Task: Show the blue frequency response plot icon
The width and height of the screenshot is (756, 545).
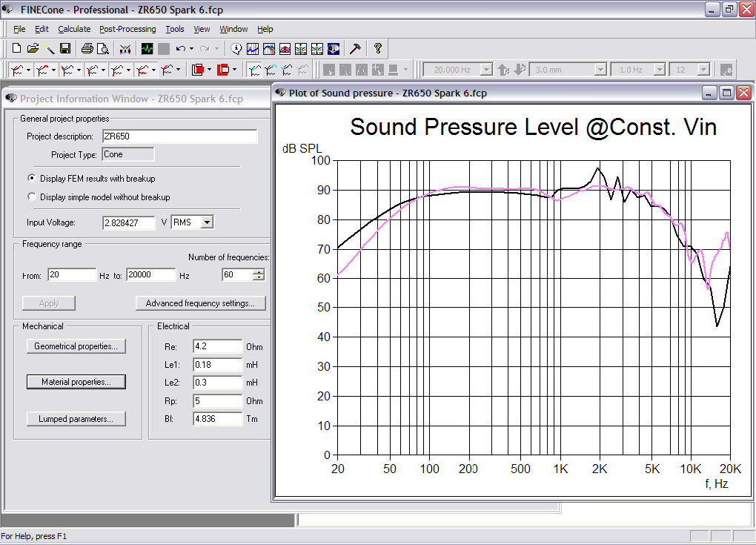Action: coord(253,48)
